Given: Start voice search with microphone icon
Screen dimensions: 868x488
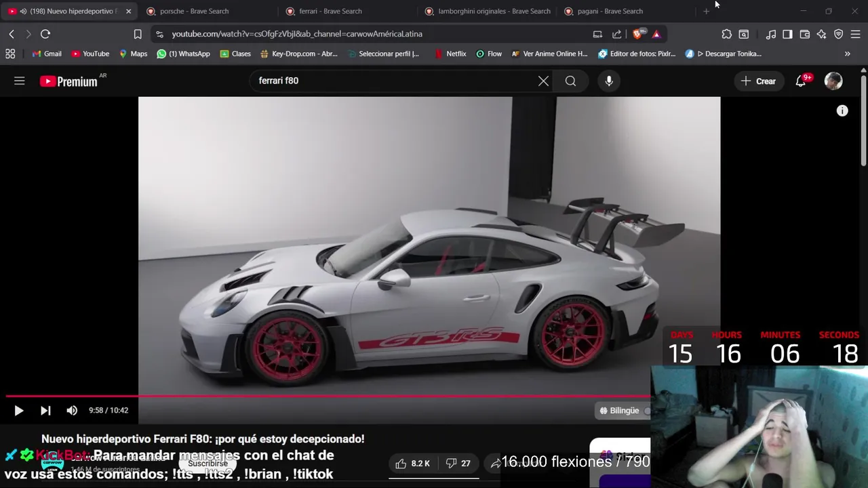Looking at the screenshot, I should pos(609,81).
